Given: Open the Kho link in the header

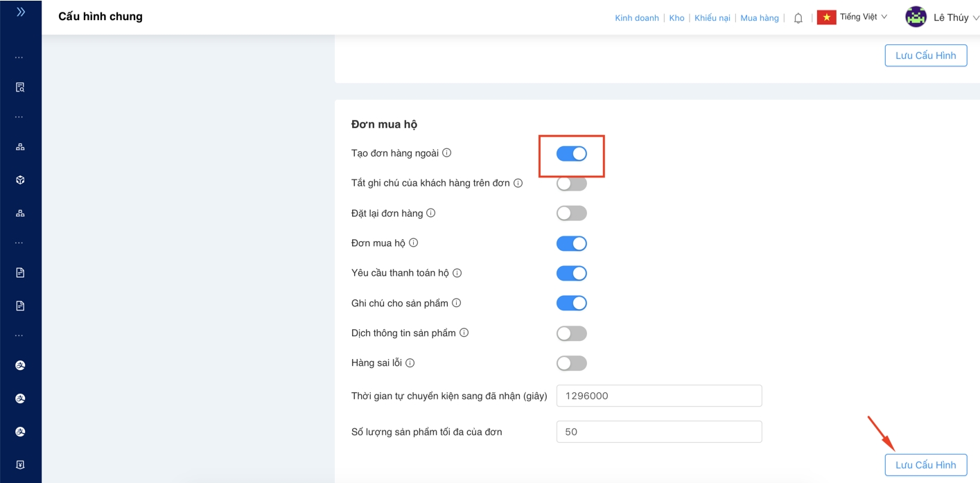Looking at the screenshot, I should (x=676, y=18).
